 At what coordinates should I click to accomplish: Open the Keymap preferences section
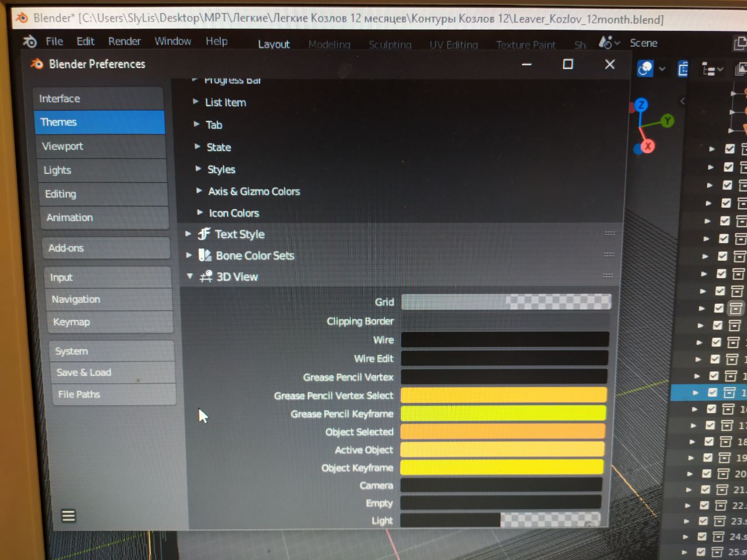click(x=110, y=322)
